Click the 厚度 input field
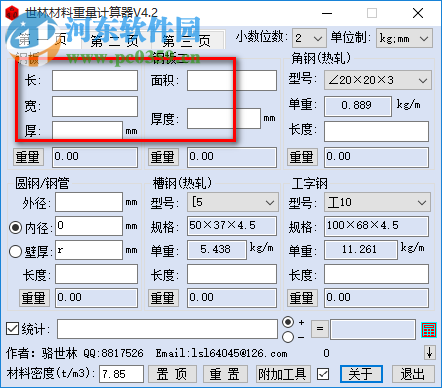Screen dimensions: 442x388 [x=224, y=118]
